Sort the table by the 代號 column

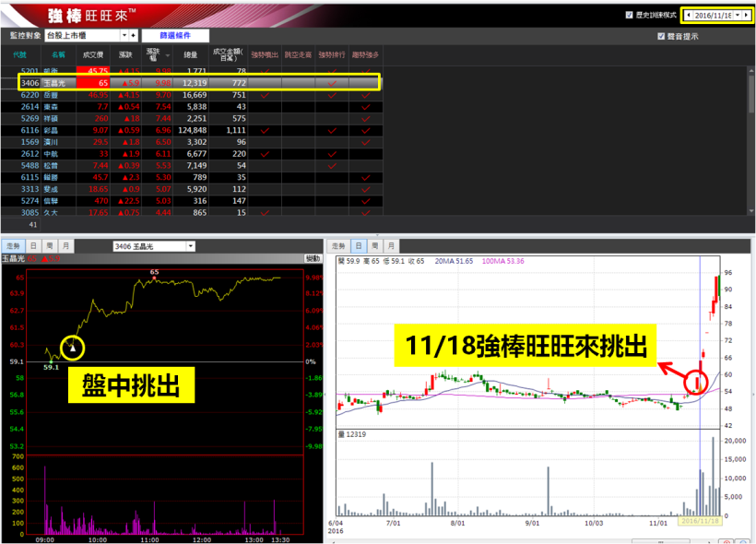click(20, 55)
